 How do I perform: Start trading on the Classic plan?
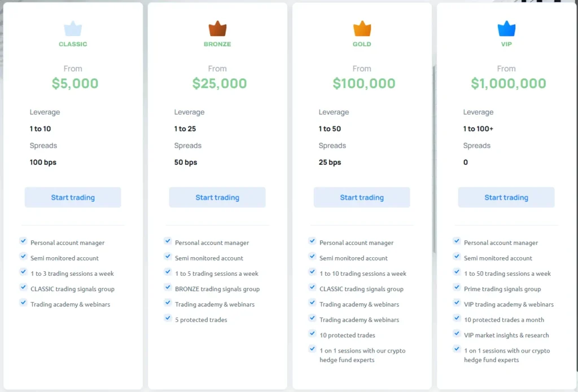73,197
